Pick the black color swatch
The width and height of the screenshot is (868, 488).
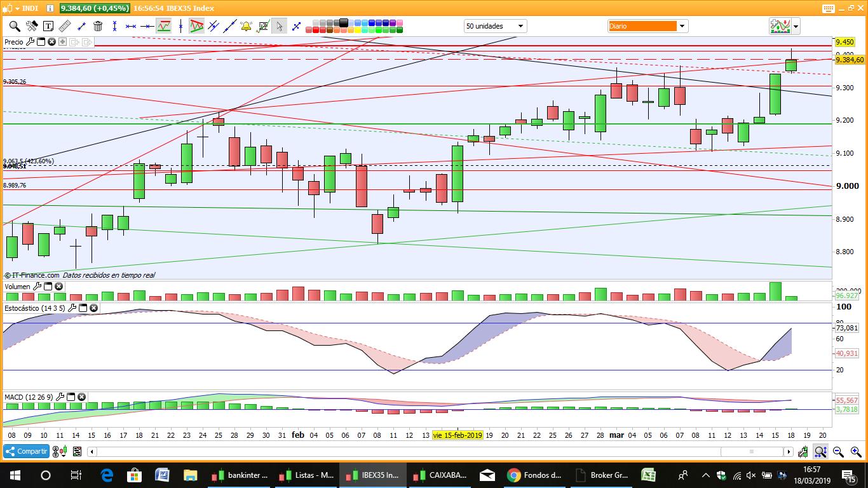point(343,23)
